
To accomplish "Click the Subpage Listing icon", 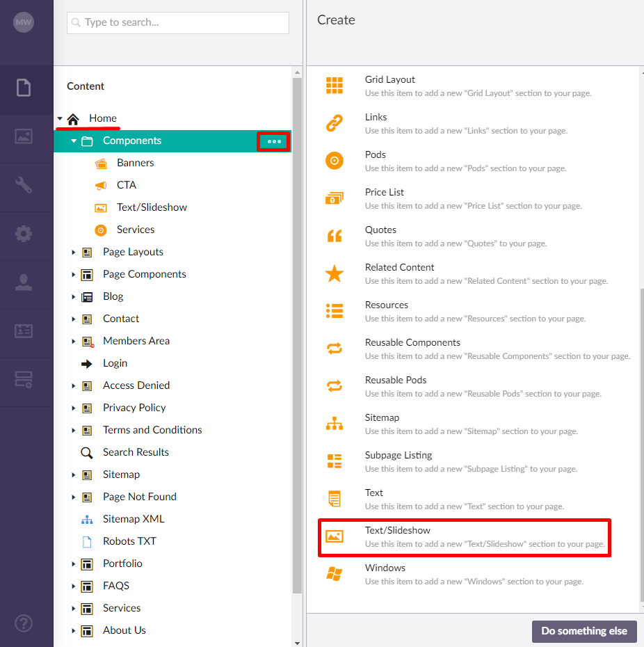I will point(334,461).
